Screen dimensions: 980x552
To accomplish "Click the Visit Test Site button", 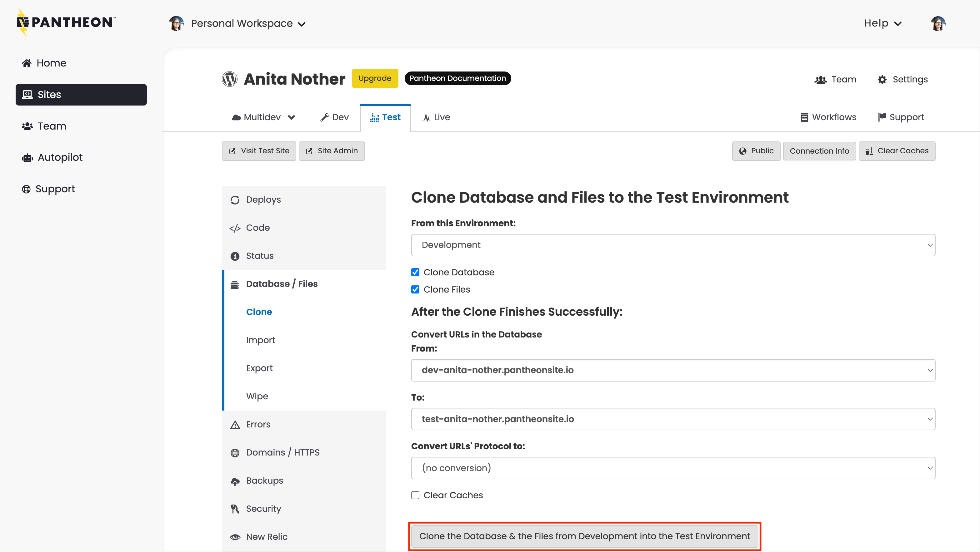I will pyautogui.click(x=259, y=151).
